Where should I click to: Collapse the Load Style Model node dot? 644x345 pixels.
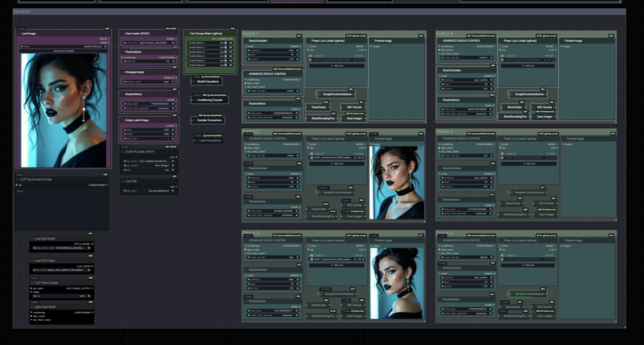(x=32, y=239)
